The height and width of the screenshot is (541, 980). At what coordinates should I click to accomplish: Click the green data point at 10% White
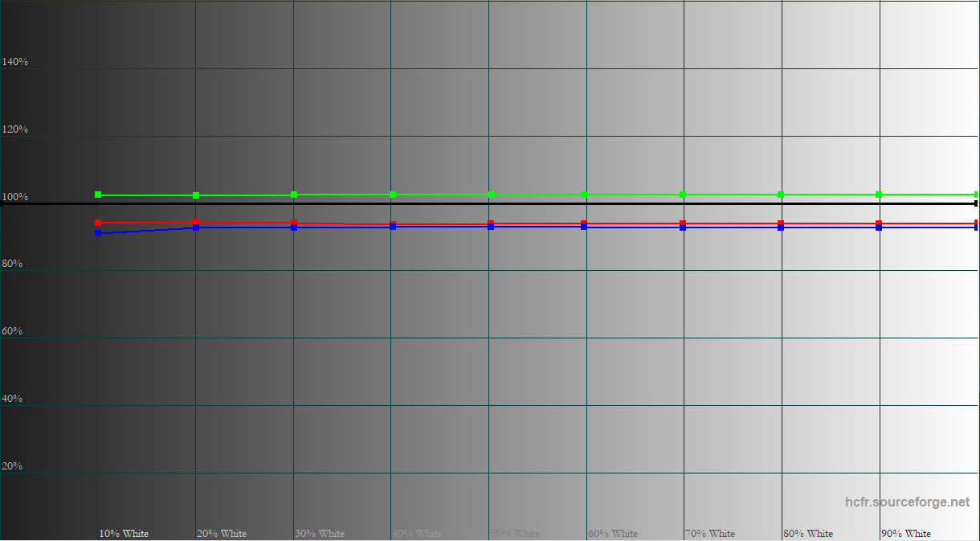point(98,195)
